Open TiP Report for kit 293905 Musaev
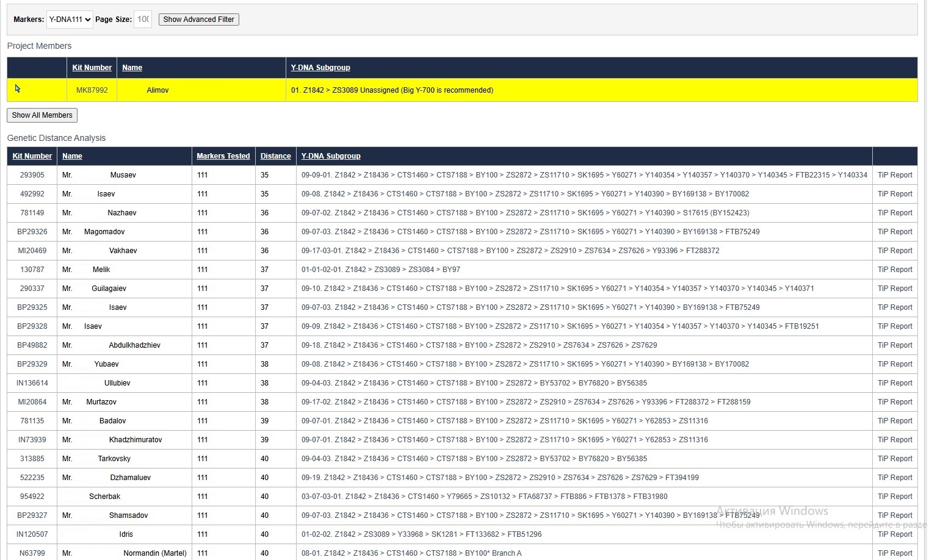This screenshot has height=560, width=929. (895, 175)
